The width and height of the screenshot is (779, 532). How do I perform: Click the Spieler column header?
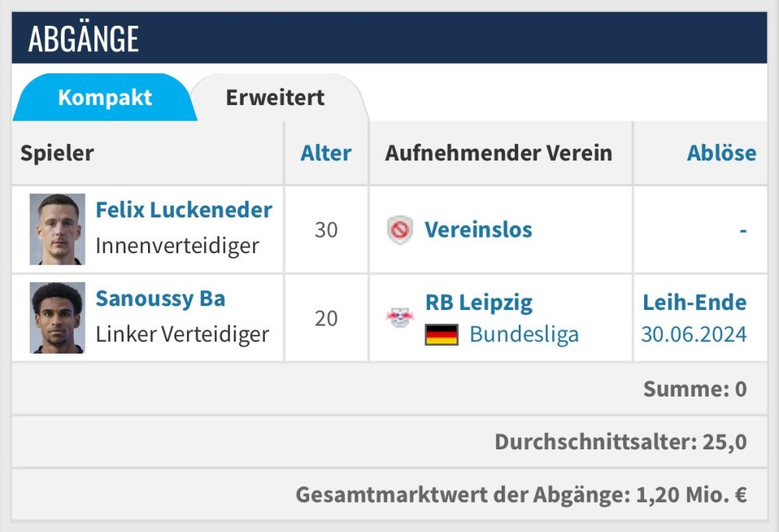[x=57, y=153]
